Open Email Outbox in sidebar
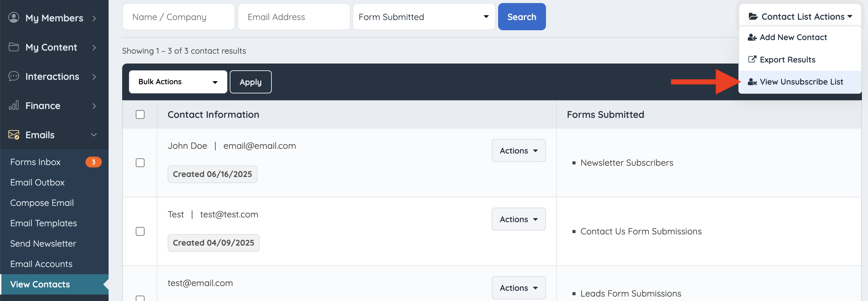 (37, 182)
